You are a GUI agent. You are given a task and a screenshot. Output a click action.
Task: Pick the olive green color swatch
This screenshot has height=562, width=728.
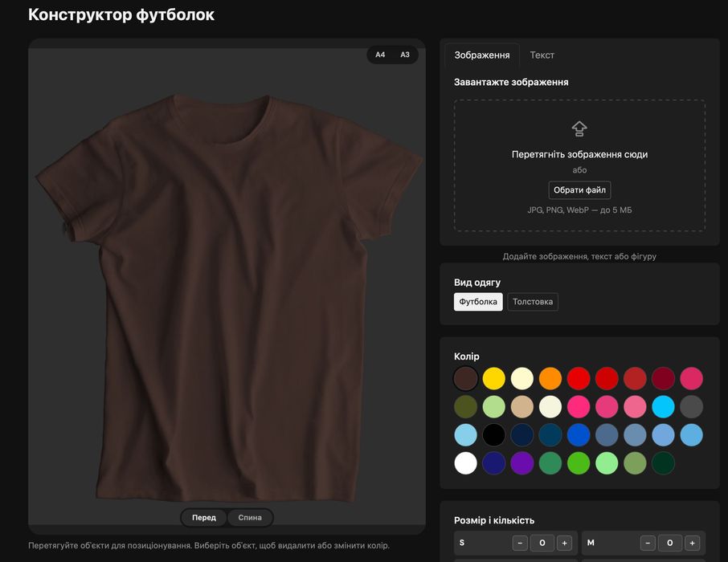465,406
